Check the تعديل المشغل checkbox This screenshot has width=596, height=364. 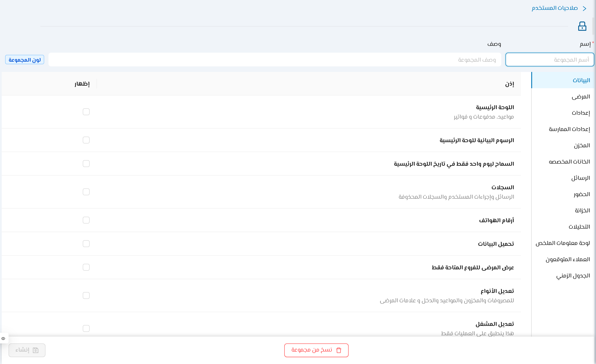tap(86, 328)
